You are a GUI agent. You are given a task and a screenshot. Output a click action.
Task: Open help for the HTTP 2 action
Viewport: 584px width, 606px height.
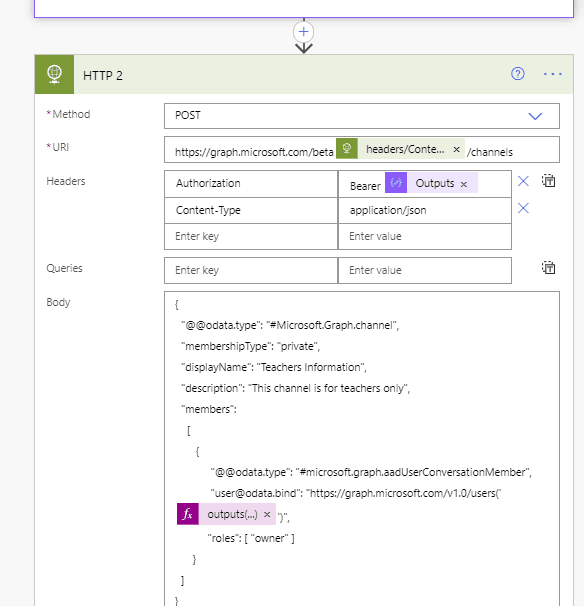(518, 73)
